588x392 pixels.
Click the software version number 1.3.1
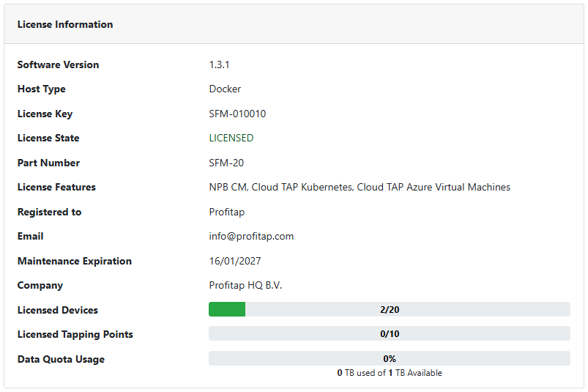pyautogui.click(x=220, y=64)
